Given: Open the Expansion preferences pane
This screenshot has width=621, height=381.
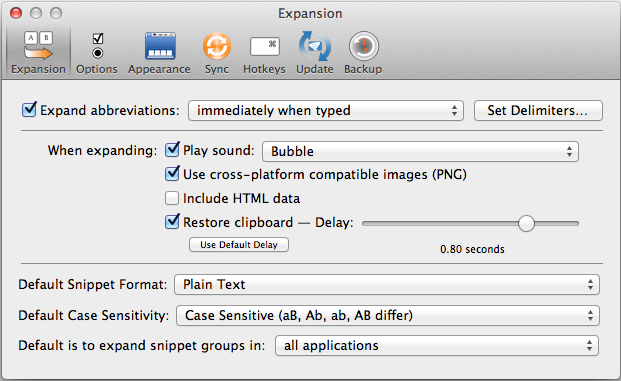Looking at the screenshot, I should tap(38, 52).
